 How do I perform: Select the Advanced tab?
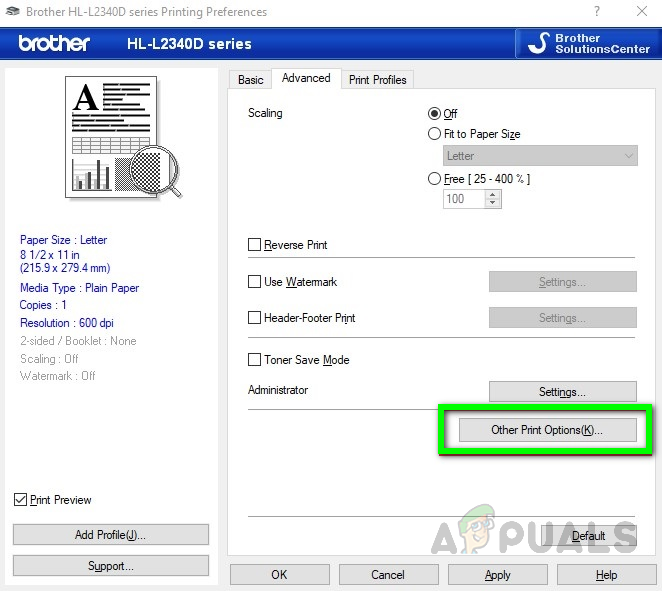(306, 79)
